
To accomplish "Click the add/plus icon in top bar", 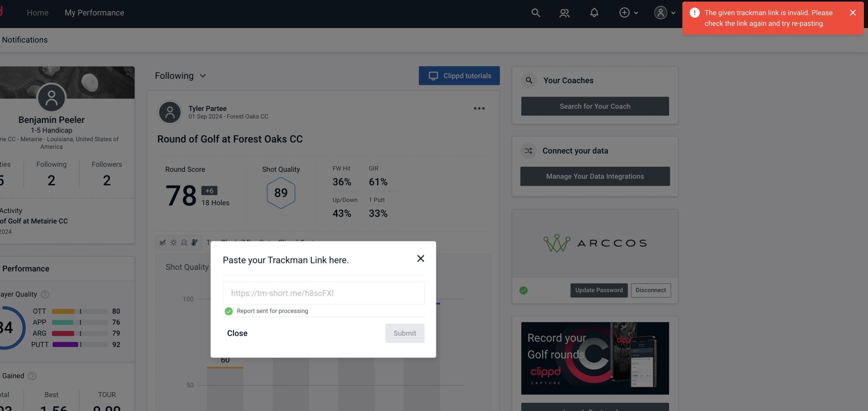I will (625, 12).
